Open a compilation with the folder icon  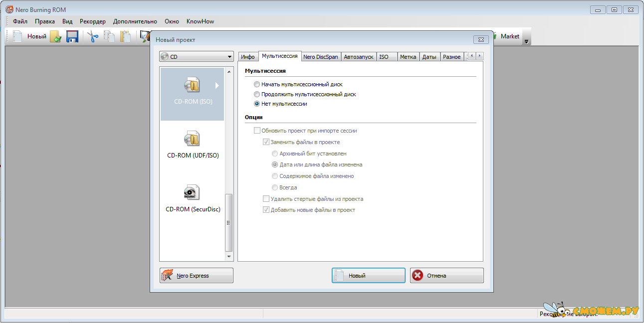tap(55, 36)
